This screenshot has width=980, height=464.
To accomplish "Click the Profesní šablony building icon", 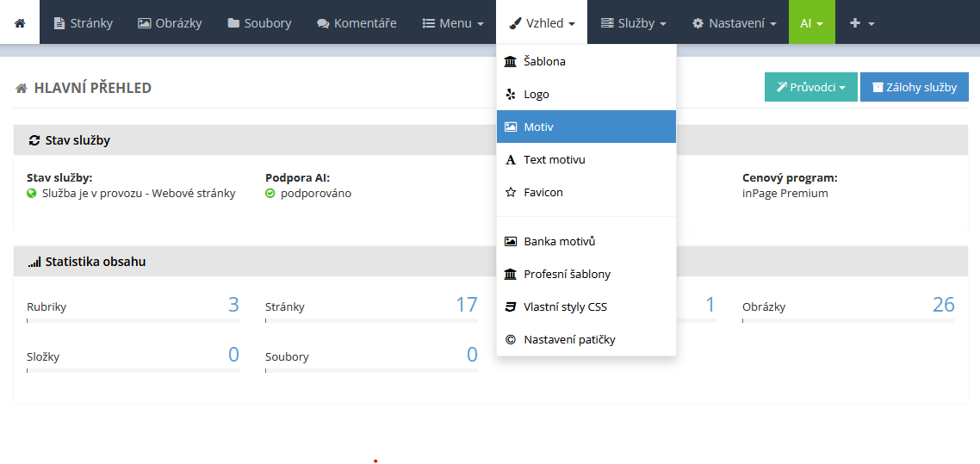I will coord(511,274).
